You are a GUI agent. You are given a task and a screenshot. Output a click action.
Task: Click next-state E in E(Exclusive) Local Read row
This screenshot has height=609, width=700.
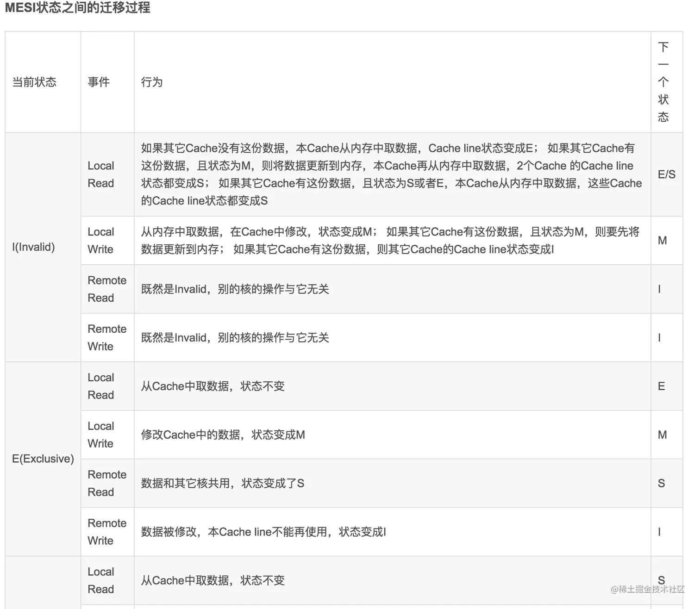[x=662, y=386]
